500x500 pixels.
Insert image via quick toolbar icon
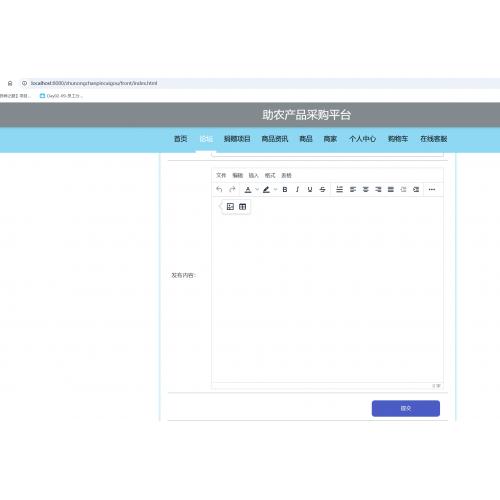pos(230,207)
